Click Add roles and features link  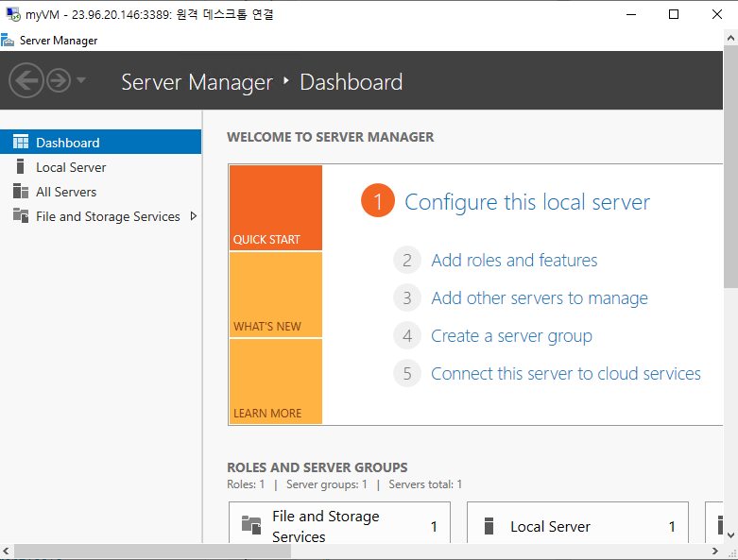(x=514, y=260)
